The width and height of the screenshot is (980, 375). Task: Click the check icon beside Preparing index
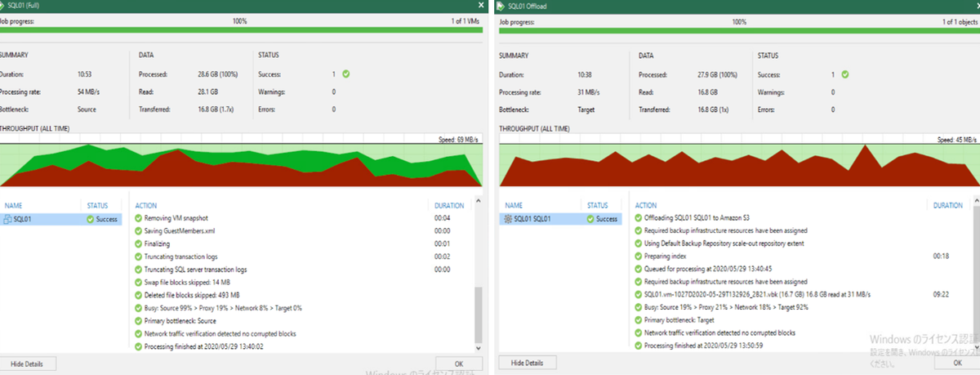pyautogui.click(x=638, y=257)
